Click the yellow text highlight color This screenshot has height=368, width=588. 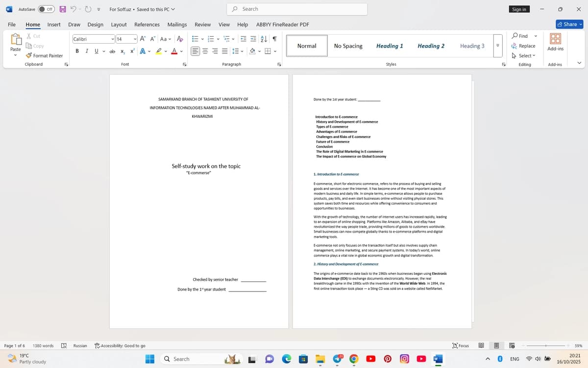click(159, 51)
